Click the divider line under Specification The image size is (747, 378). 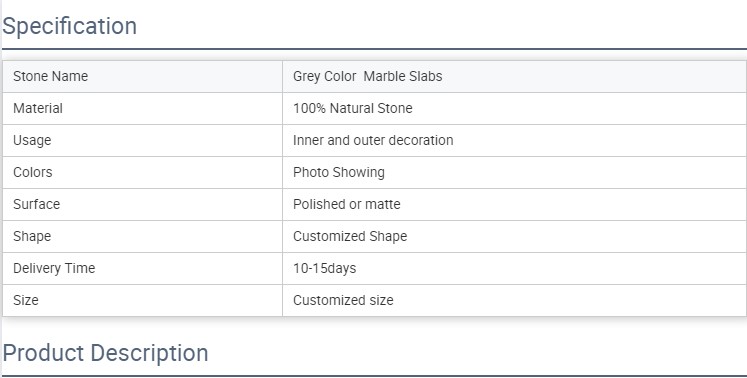click(374, 49)
